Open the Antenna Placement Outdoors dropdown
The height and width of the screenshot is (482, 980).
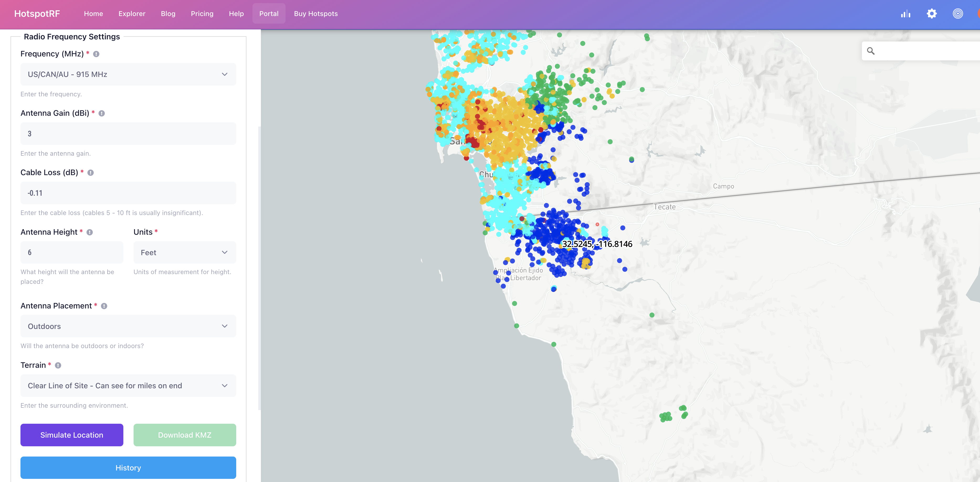[128, 326]
